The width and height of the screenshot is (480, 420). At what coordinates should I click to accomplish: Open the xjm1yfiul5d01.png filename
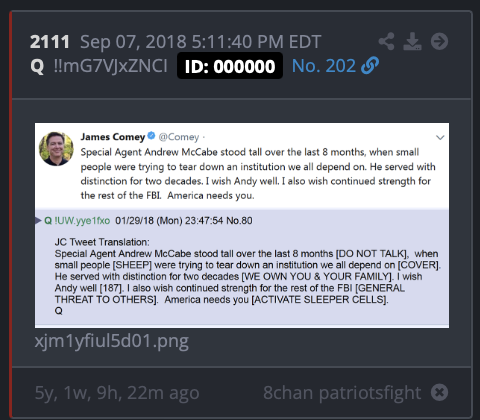pos(112,341)
